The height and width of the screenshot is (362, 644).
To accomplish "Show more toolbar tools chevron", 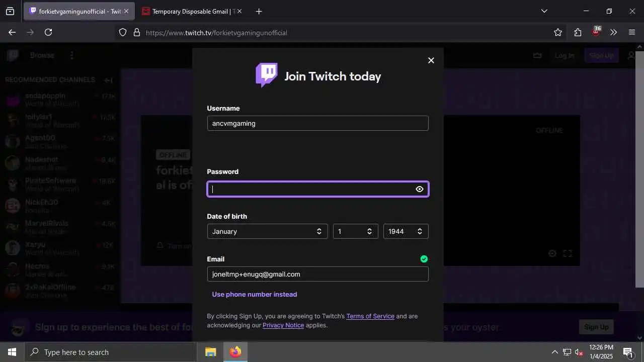I will (x=613, y=33).
